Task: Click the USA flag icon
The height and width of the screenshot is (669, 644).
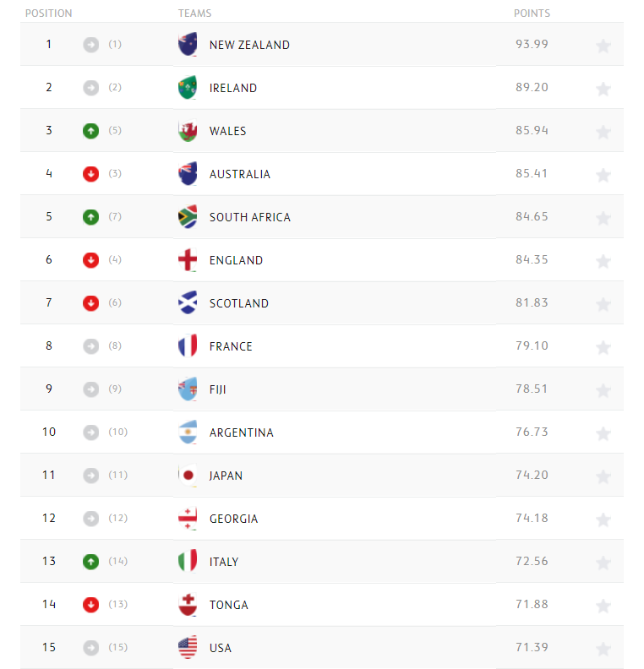Action: 188,648
